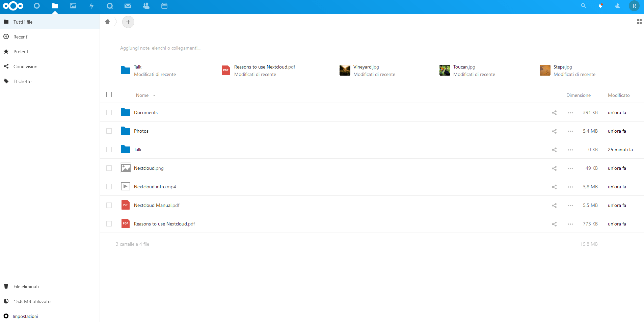Screen dimensions: 644x322
Task: Open the actions menu for Photos folder
Action: click(570, 131)
